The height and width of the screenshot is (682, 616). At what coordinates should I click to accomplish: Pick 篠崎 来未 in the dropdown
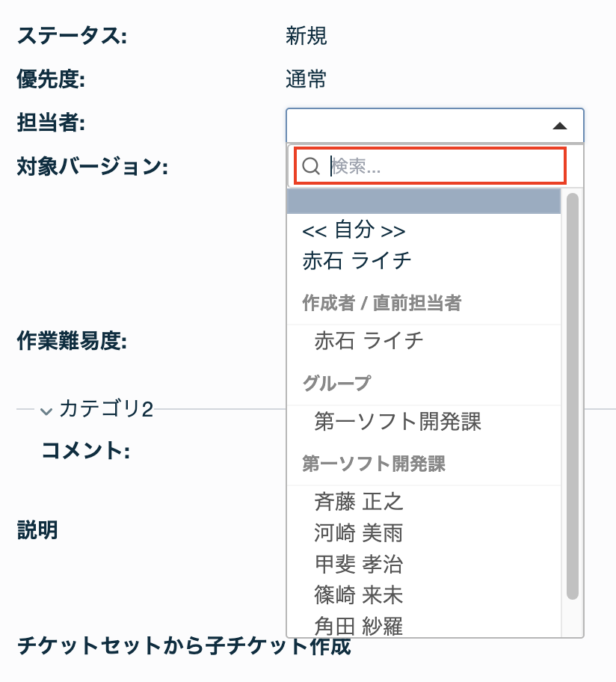(359, 595)
